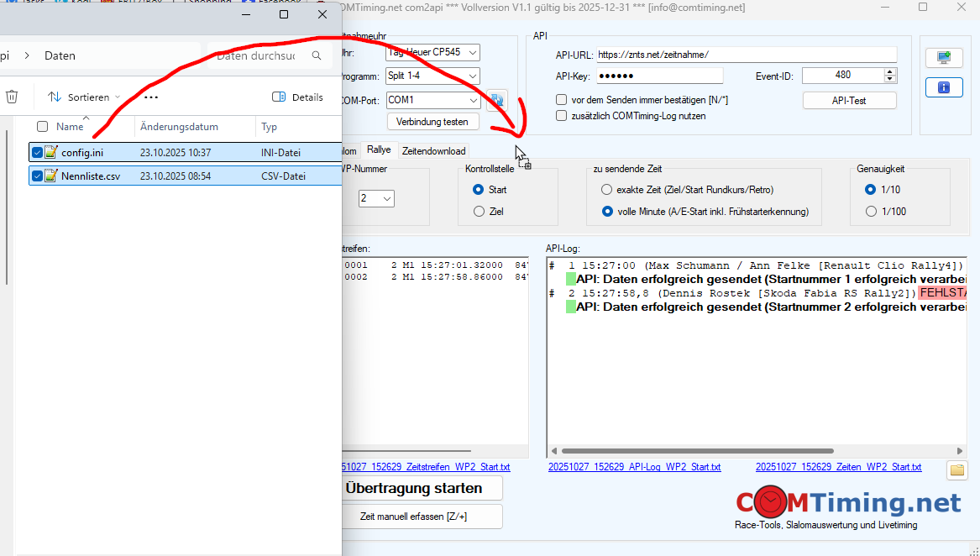Click the search magnifier in Daten field
This screenshot has height=556, width=980.
pyautogui.click(x=317, y=56)
